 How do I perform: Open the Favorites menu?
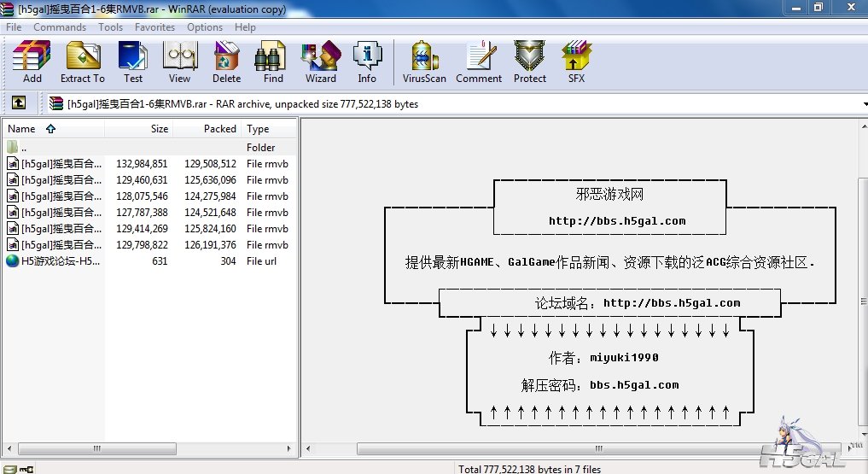(154, 27)
